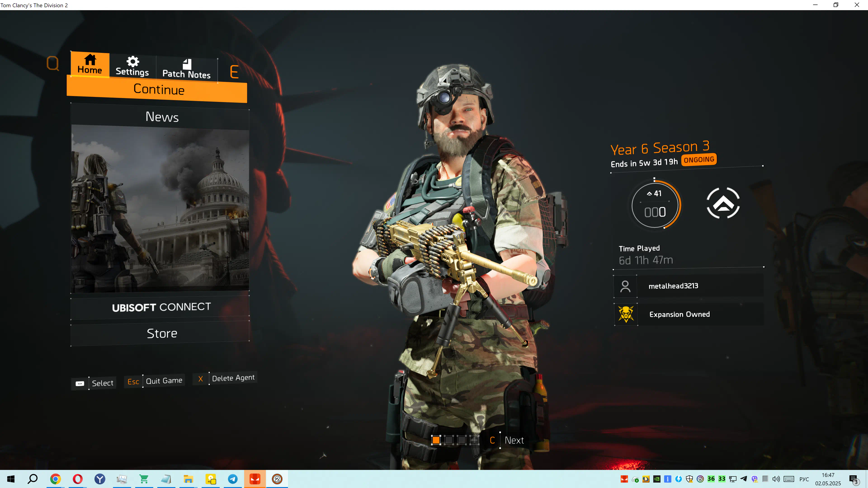Open Notepad from the taskbar
The image size is (868, 488).
tap(166, 479)
